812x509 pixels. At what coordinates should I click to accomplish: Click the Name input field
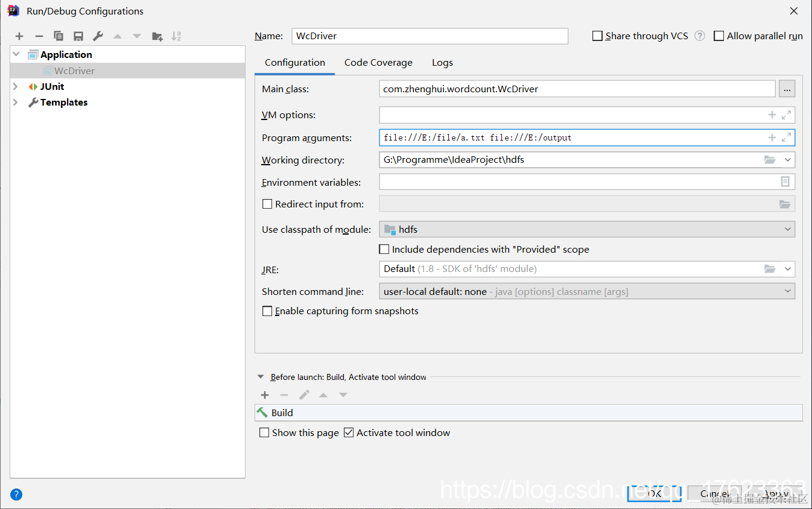430,36
